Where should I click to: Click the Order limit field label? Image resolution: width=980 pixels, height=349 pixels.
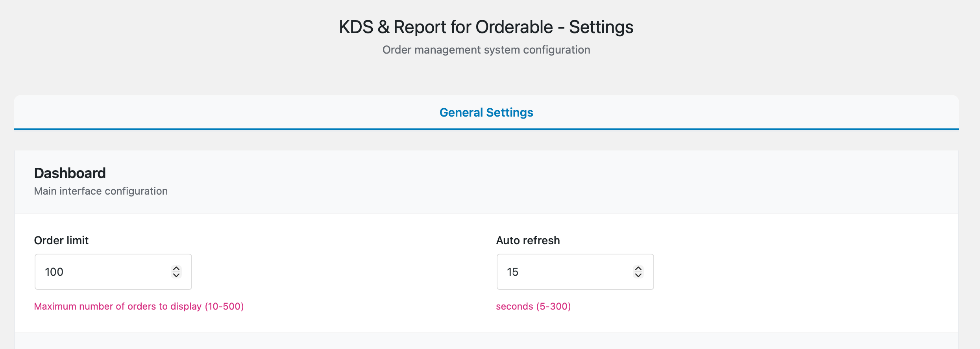click(61, 240)
